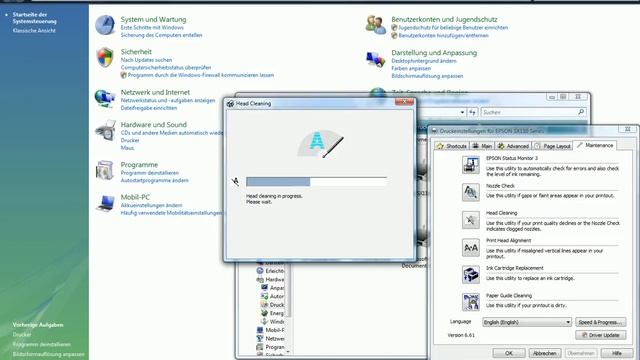Switch to the Advanced tab

point(513,146)
